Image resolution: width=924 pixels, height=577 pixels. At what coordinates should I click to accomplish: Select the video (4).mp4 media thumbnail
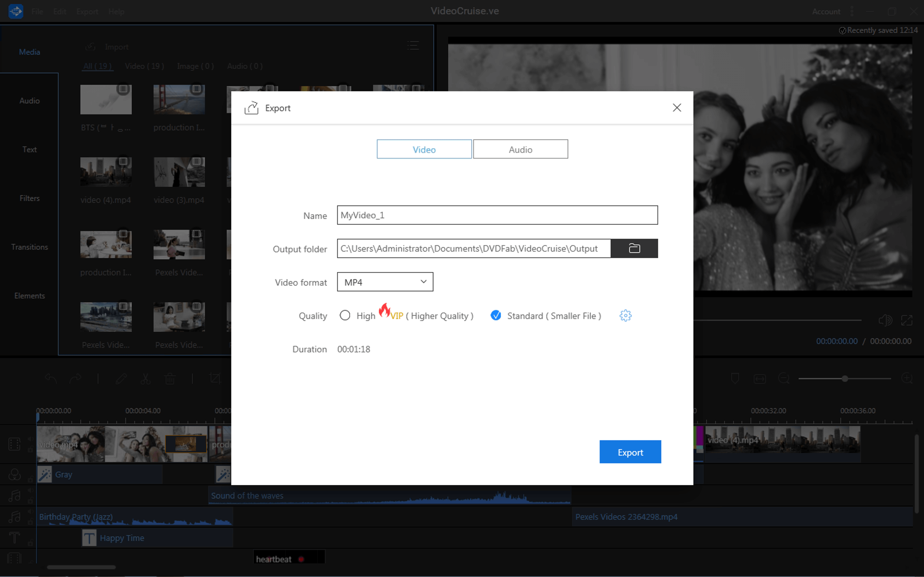pos(106,172)
